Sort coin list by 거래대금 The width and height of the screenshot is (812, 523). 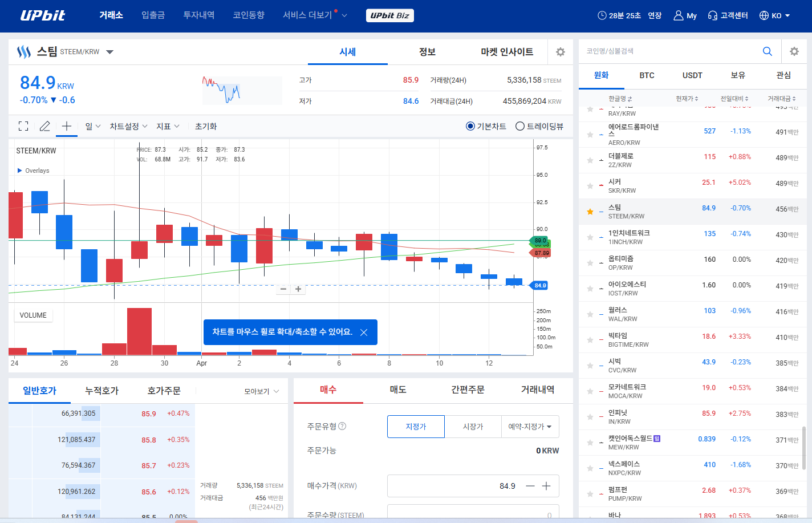tap(782, 99)
